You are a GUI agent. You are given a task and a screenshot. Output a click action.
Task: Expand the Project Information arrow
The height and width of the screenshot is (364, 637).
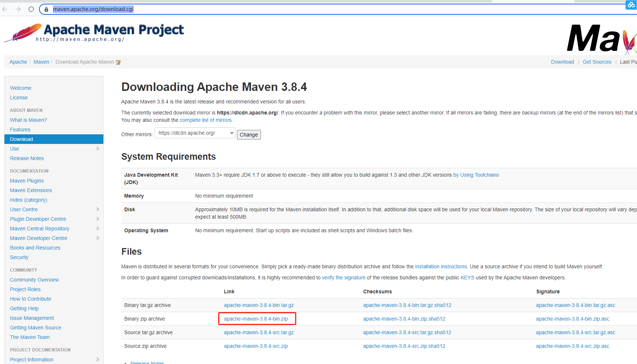click(98, 360)
